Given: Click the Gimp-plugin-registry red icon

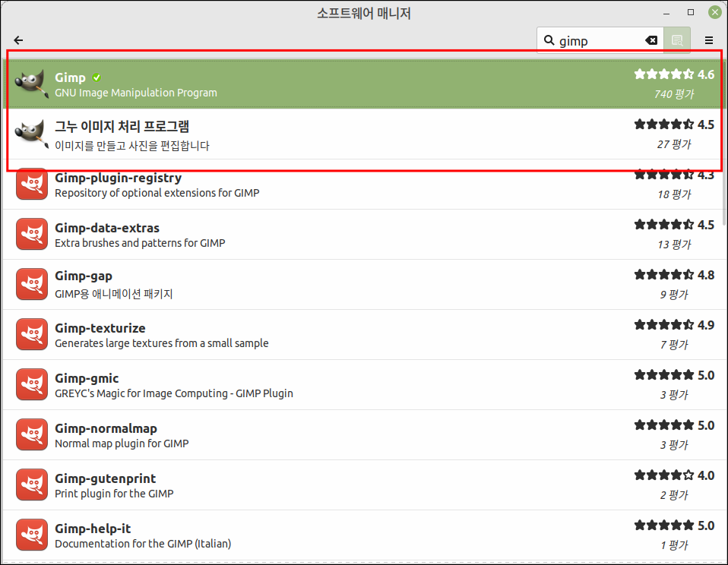Looking at the screenshot, I should pos(32,185).
